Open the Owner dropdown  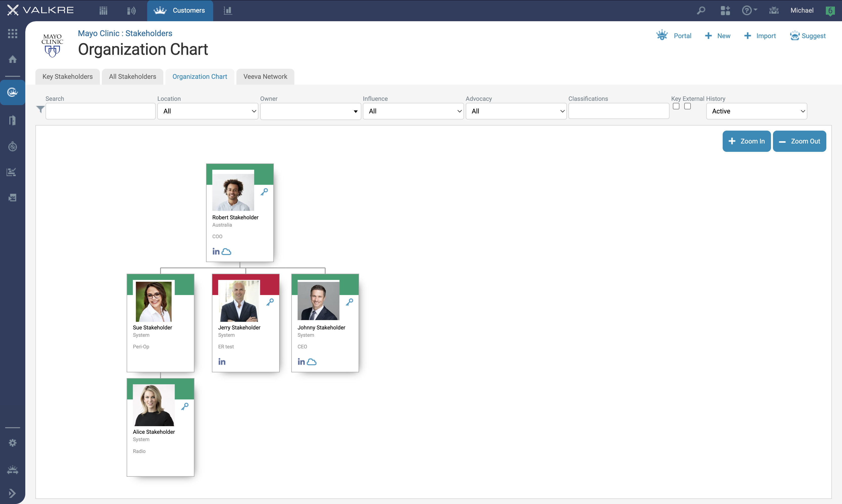click(x=310, y=111)
